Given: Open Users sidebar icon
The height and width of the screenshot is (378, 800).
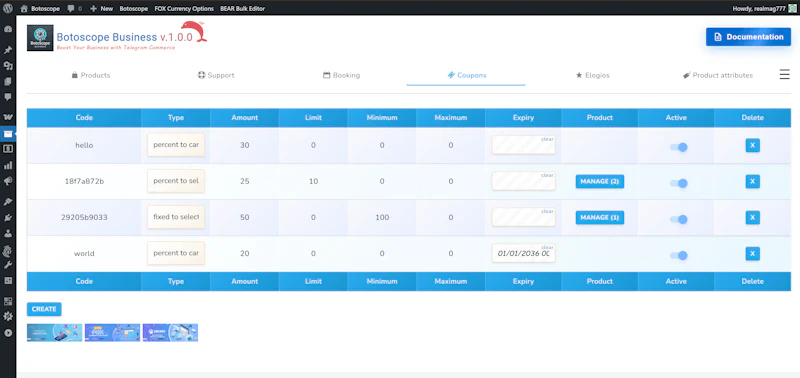Looking at the screenshot, I should 8,234.
